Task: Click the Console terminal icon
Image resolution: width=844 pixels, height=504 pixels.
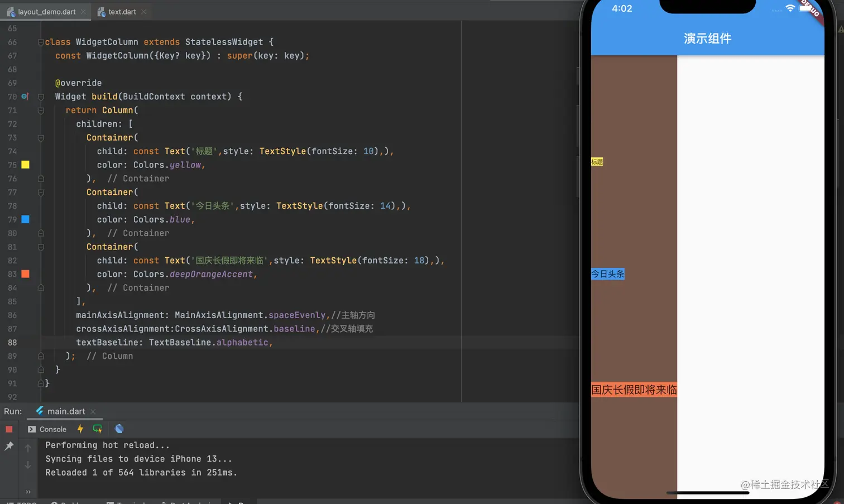Action: [x=32, y=429]
